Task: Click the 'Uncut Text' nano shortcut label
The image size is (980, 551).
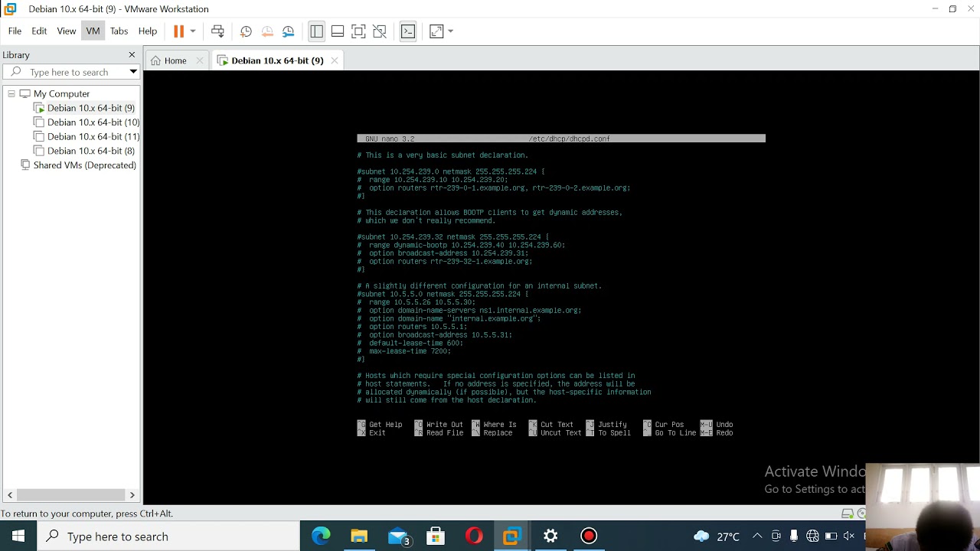Action: pos(561,433)
